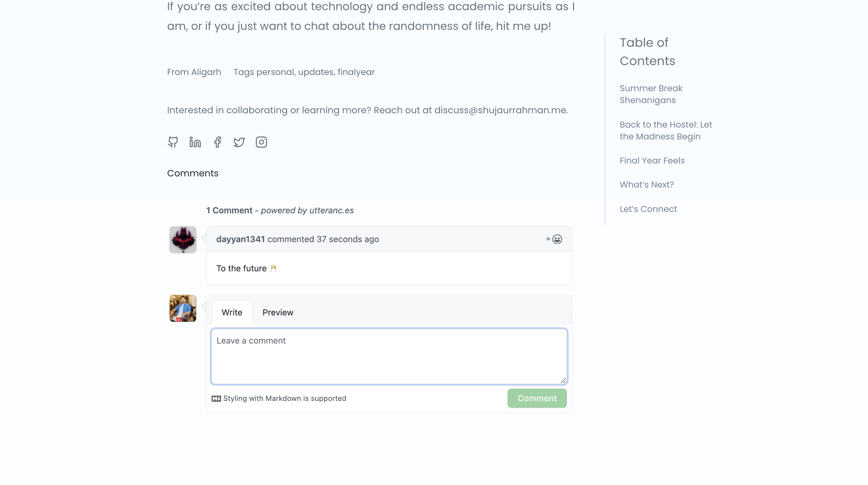Open the GitHub profile icon
868x485 pixels.
(x=173, y=142)
